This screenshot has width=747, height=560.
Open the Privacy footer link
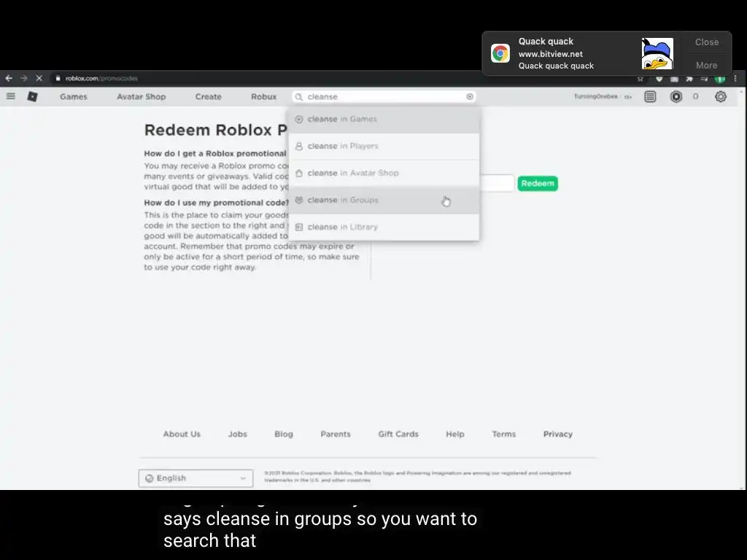click(x=558, y=434)
